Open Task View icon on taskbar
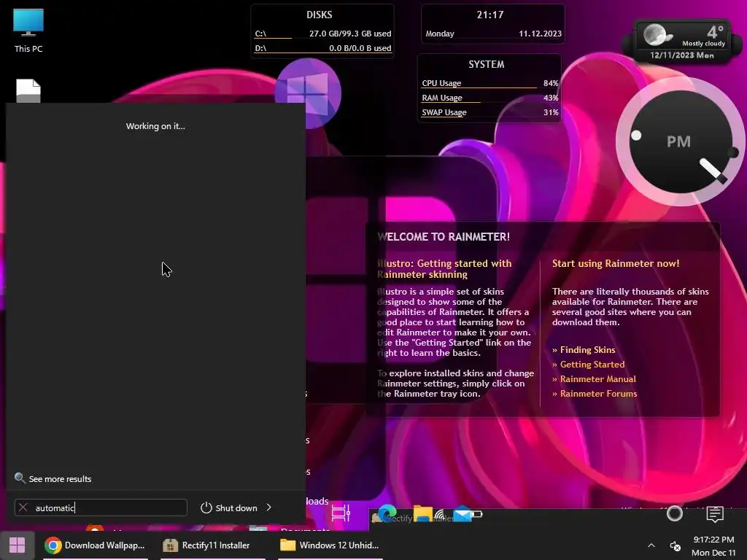This screenshot has height=560, width=747. (341, 513)
